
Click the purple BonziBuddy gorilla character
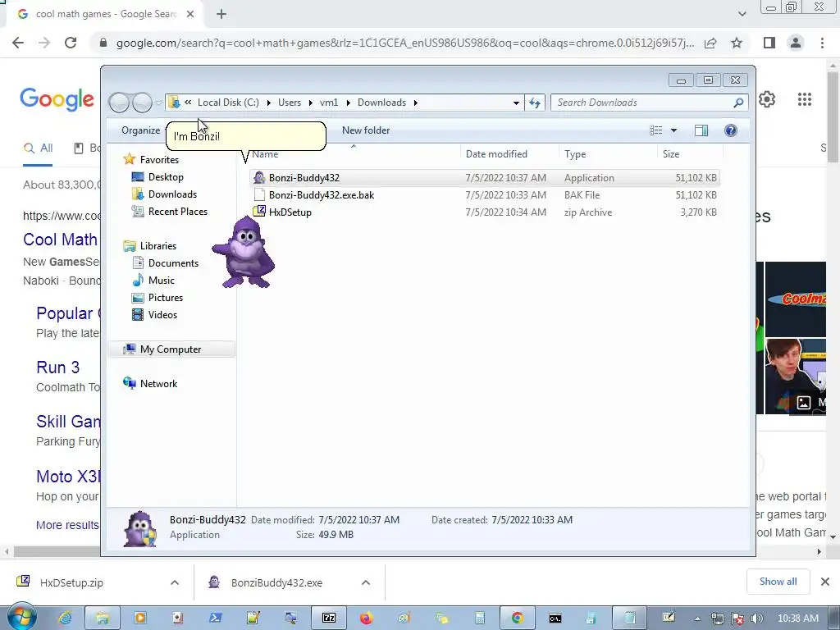pos(244,253)
